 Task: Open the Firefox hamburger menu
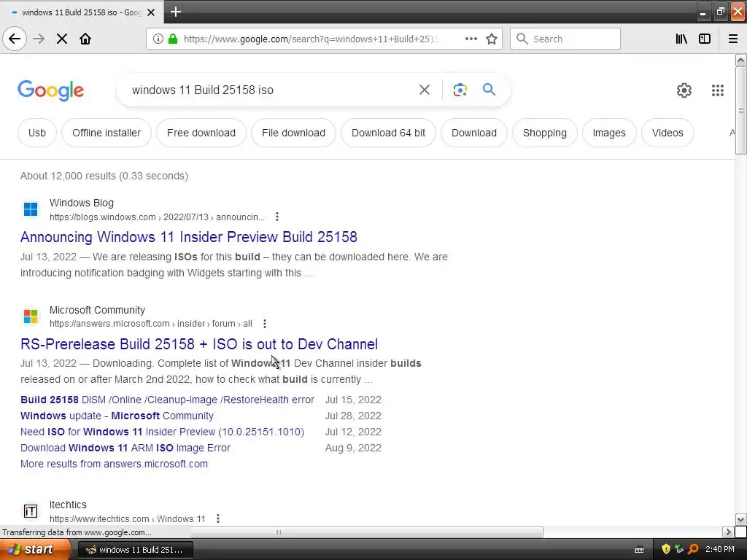click(x=732, y=39)
